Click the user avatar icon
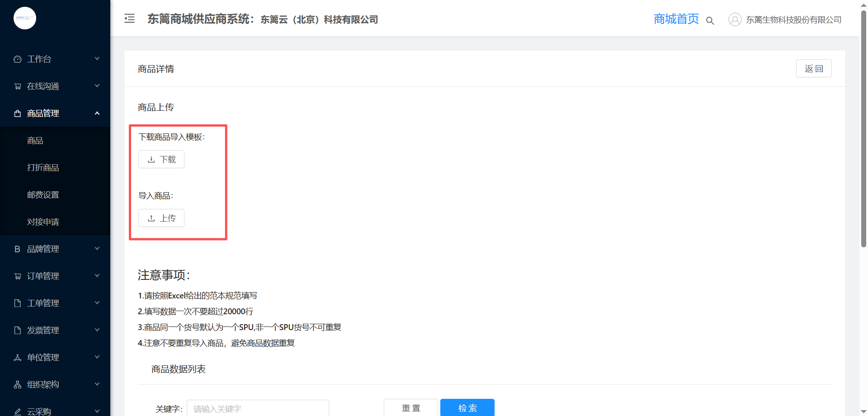868x416 pixels. point(735,19)
